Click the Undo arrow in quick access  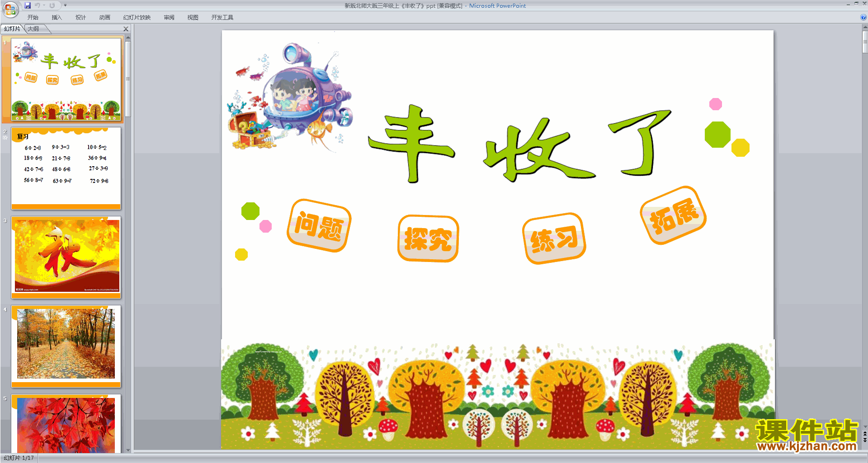coord(38,5)
